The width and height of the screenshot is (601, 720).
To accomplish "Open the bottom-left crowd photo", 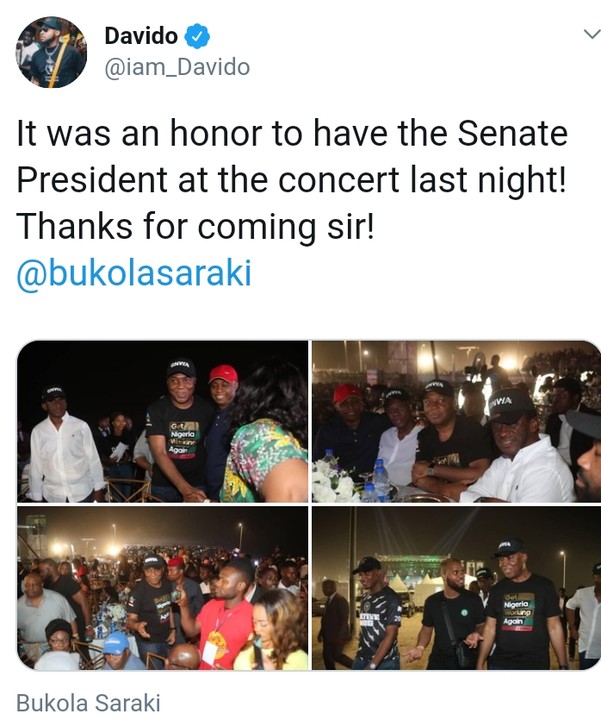I will click(x=162, y=587).
